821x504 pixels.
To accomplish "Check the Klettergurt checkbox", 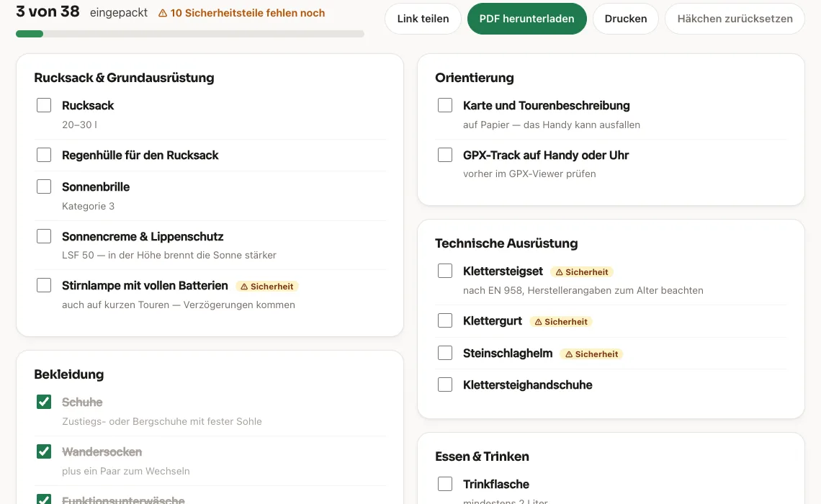I will [x=445, y=320].
